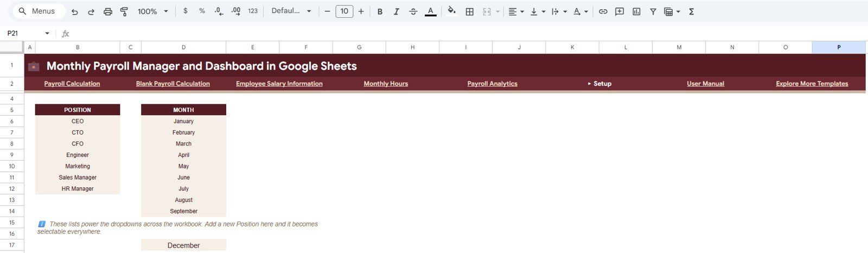Select the January cell
The height and width of the screenshot is (253, 868).
[x=183, y=121]
